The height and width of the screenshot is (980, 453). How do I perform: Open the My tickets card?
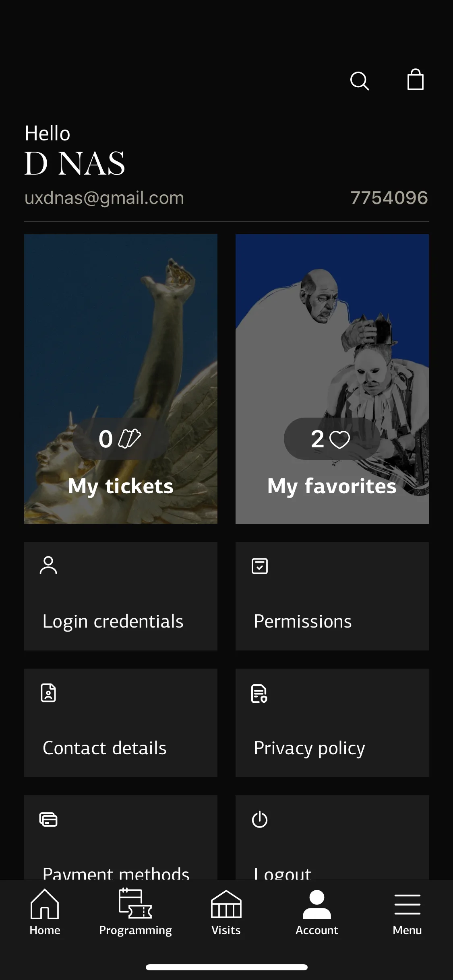[121, 379]
